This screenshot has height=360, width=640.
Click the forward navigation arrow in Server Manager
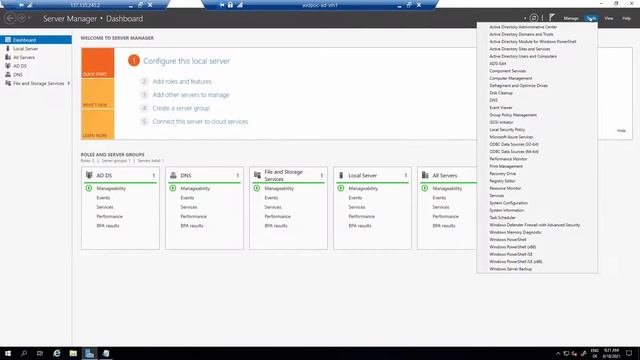point(21,18)
